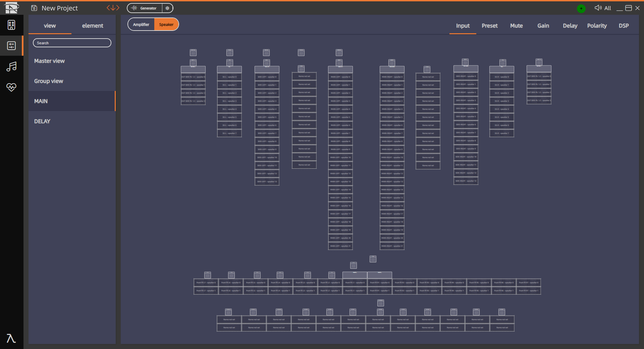Select MAIN-LEFT speaker 0 block
Viewport: 644px width, 349px height.
pyautogui.click(x=340, y=77)
